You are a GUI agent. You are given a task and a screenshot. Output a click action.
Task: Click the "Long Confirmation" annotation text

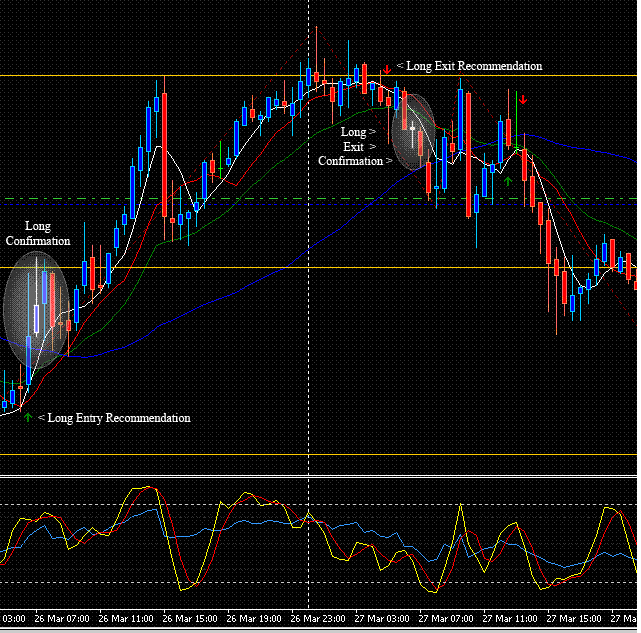click(38, 233)
